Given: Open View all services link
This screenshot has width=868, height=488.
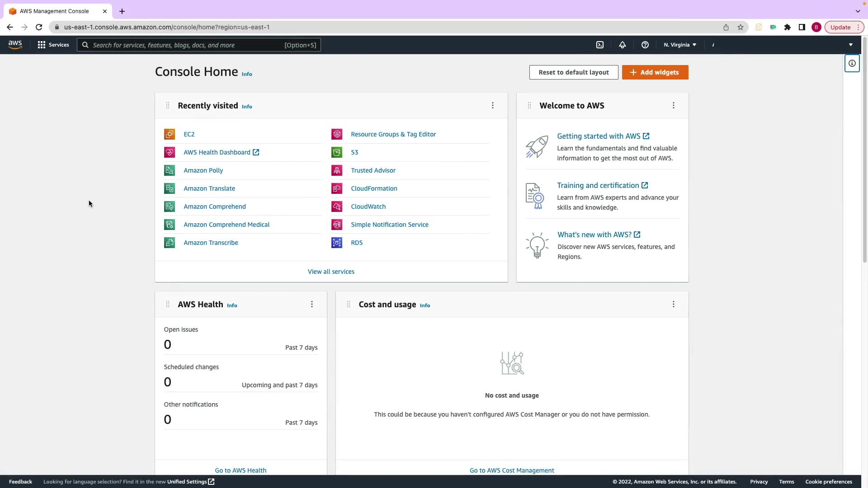Looking at the screenshot, I should [331, 272].
